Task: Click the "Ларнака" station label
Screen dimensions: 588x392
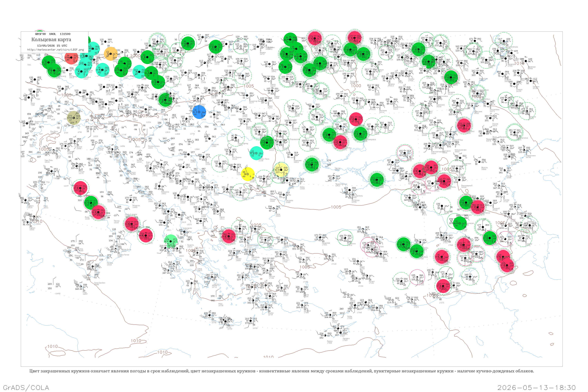Action: 346,338
